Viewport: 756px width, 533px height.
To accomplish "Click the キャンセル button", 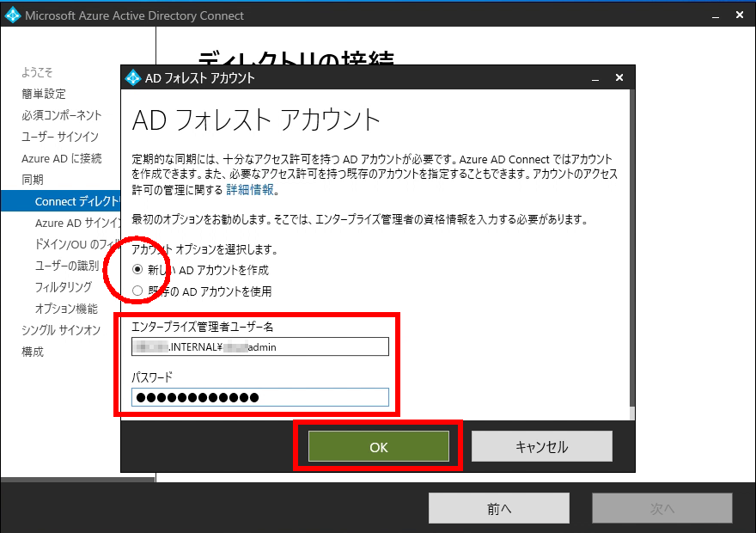I will [541, 447].
